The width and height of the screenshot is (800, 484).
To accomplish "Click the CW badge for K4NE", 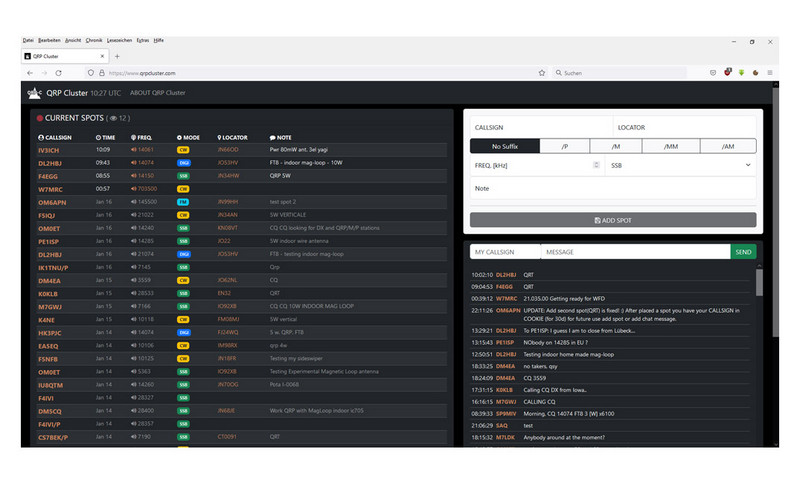I will 183,320.
